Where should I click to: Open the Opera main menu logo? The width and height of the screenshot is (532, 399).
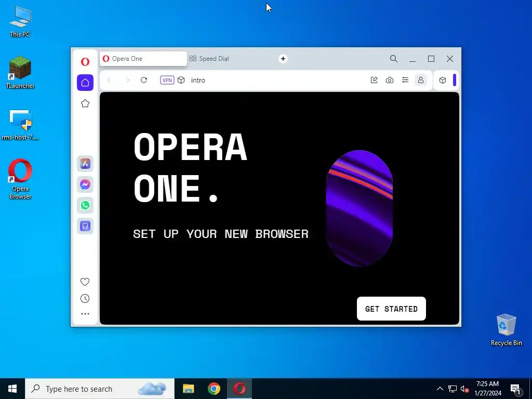coord(85,61)
